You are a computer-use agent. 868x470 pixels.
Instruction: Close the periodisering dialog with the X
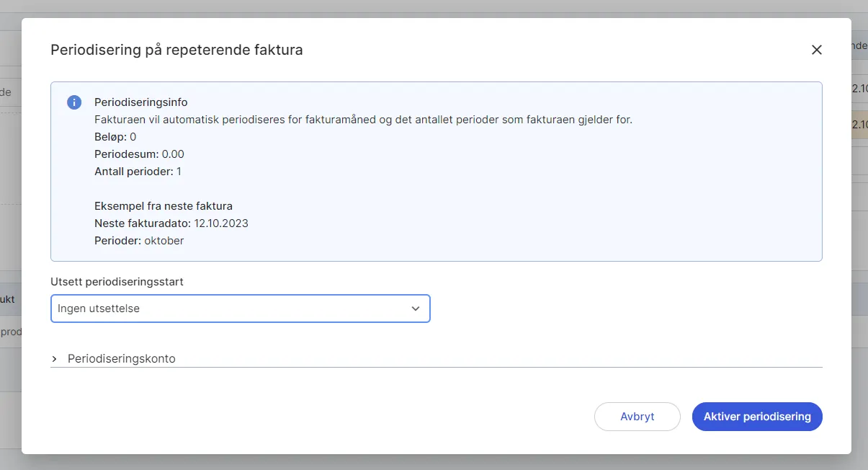816,50
